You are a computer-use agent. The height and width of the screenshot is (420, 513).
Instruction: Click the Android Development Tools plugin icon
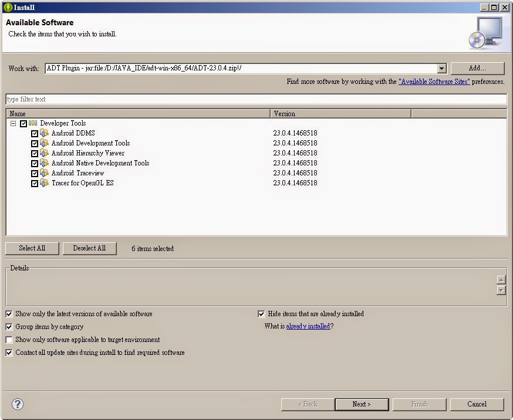click(44, 143)
